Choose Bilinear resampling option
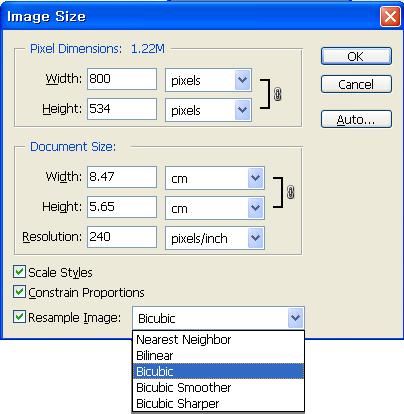This screenshot has height=414, width=404. click(x=218, y=355)
